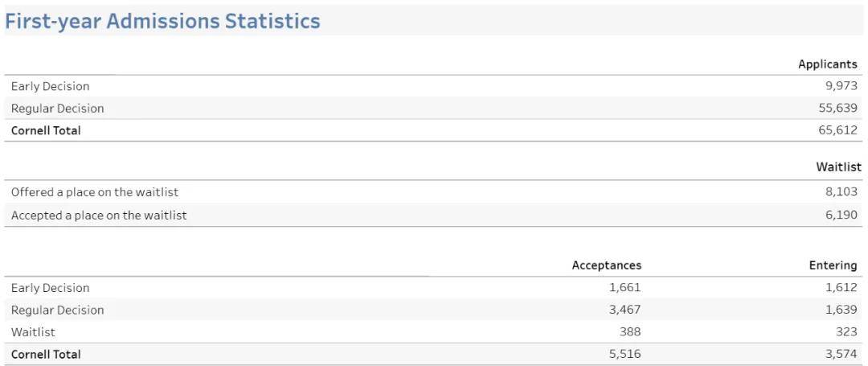The image size is (868, 366).
Task: Click the Waitlist column header
Action: [x=838, y=167]
